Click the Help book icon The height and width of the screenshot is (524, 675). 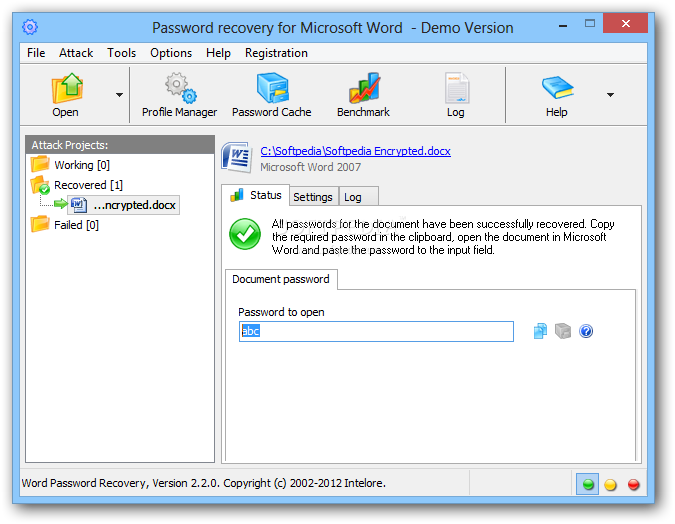557,88
